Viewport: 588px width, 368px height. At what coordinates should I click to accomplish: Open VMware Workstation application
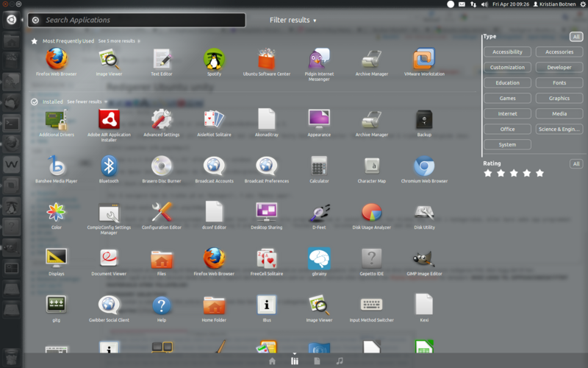[x=424, y=60]
